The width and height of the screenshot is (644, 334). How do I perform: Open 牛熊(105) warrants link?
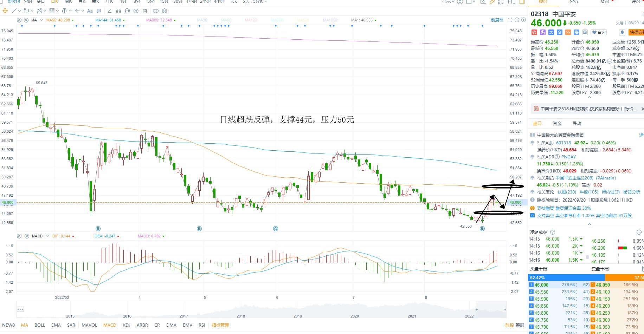click(x=589, y=192)
